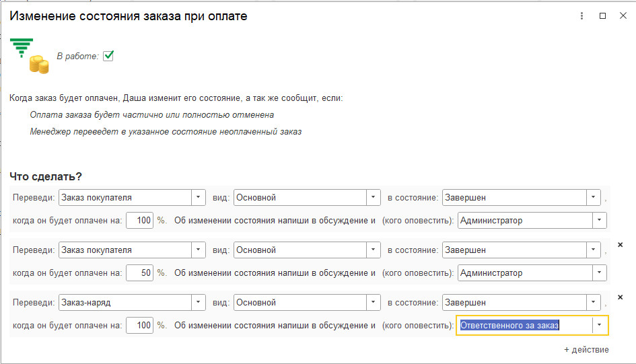Maximize the dialog window
This screenshot has width=636, height=364.
pos(603,15)
